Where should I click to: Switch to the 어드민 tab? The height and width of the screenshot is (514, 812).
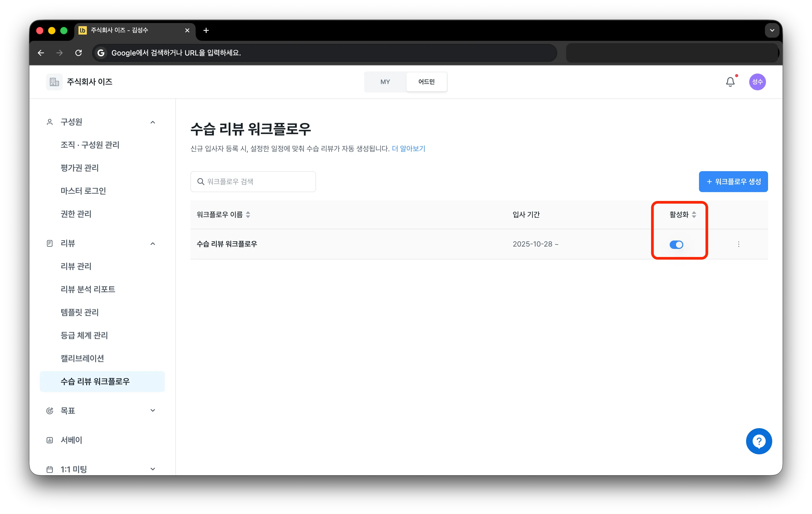point(426,82)
